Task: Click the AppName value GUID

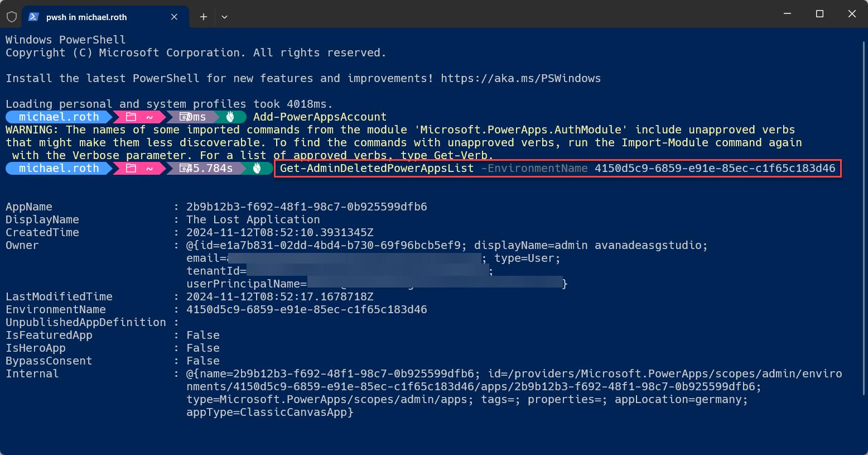Action: click(x=307, y=207)
